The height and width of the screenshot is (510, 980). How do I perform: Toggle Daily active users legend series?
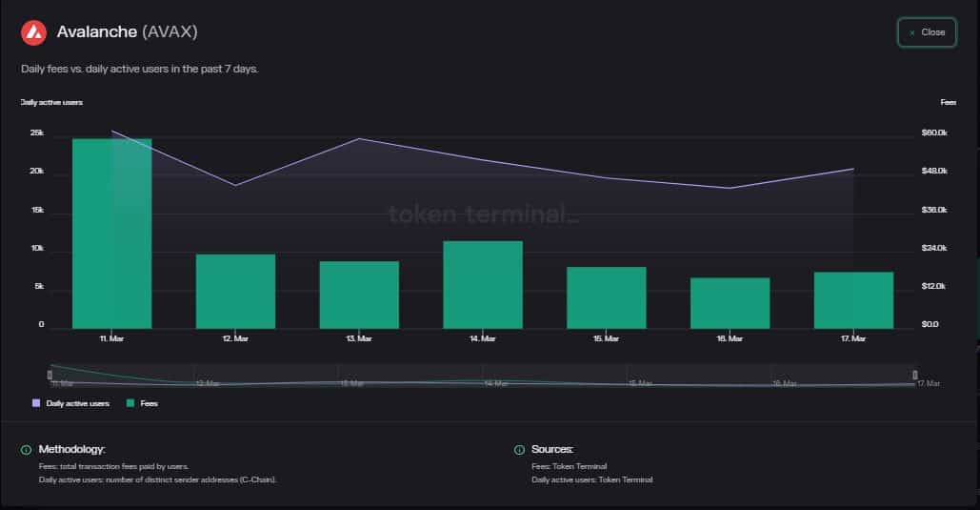click(x=70, y=403)
